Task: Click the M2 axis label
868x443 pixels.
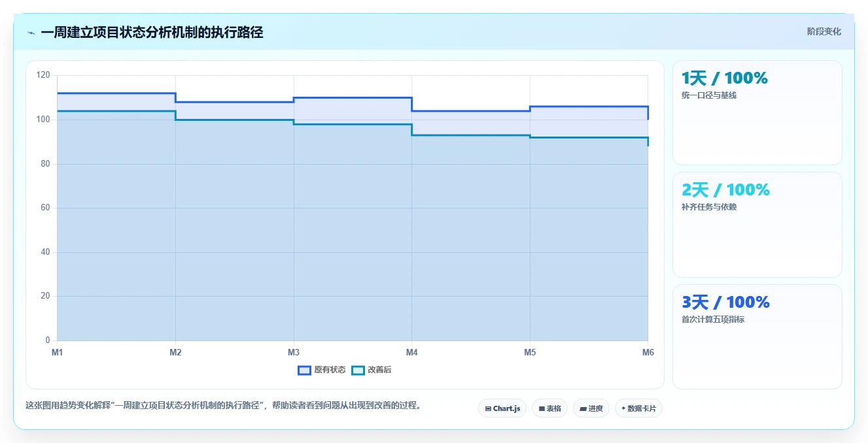Action: (x=175, y=353)
